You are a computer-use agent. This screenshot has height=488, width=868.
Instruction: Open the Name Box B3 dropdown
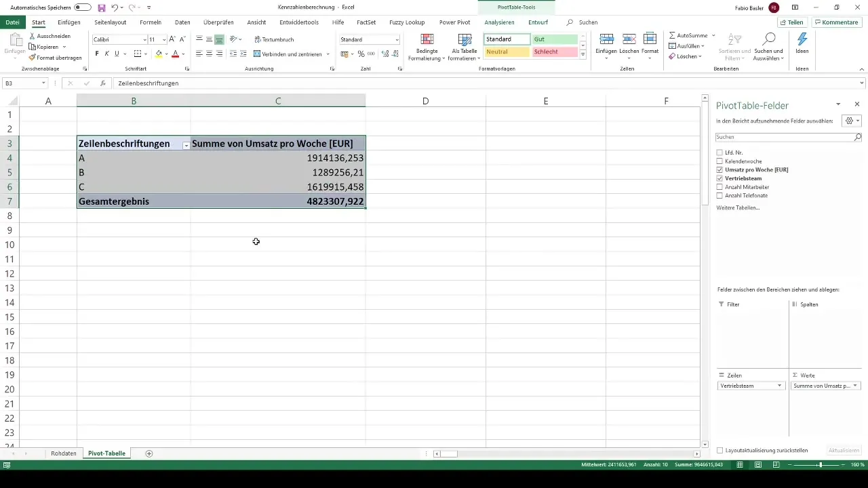[x=43, y=83]
